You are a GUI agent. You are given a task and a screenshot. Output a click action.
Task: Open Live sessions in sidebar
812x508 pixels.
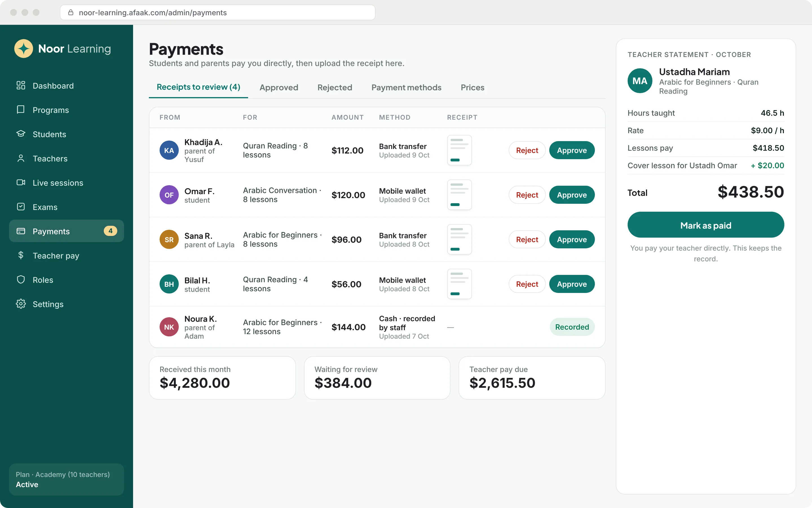tap(67, 183)
